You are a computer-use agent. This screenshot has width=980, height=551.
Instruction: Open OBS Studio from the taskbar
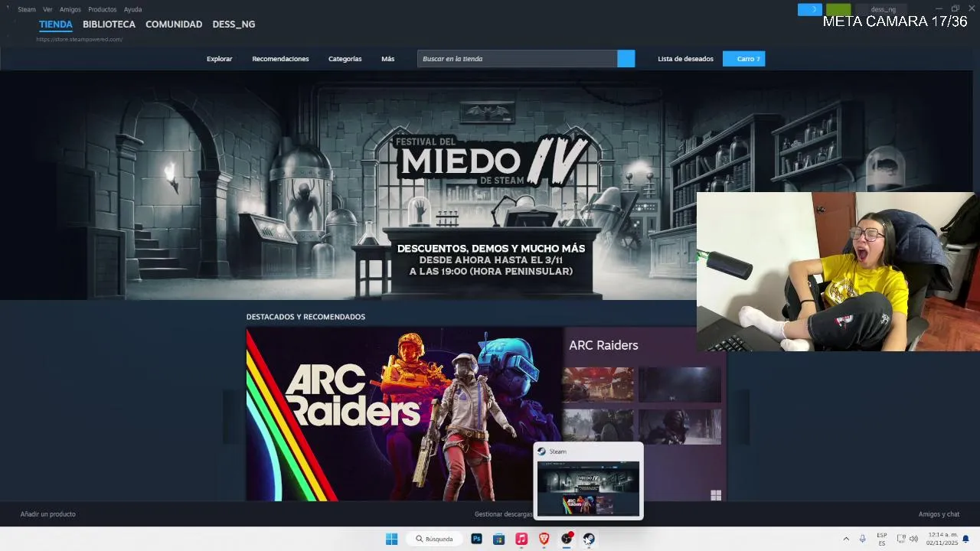(567, 539)
